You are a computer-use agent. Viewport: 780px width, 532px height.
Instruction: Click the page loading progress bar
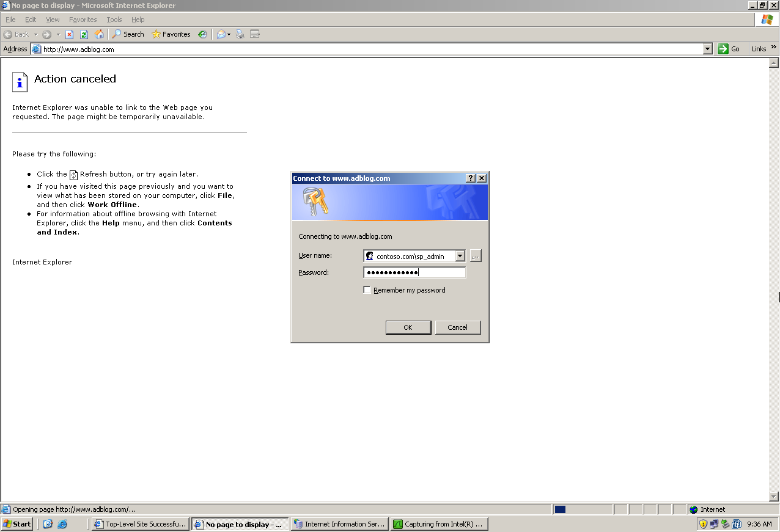pyautogui.click(x=582, y=509)
